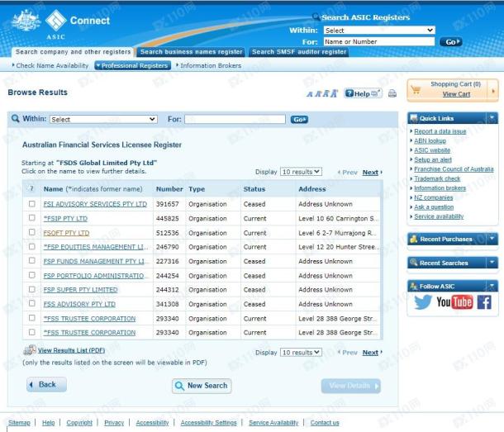
Task: Tick checkbox for FSIP PTY LTD
Action: pos(32,218)
